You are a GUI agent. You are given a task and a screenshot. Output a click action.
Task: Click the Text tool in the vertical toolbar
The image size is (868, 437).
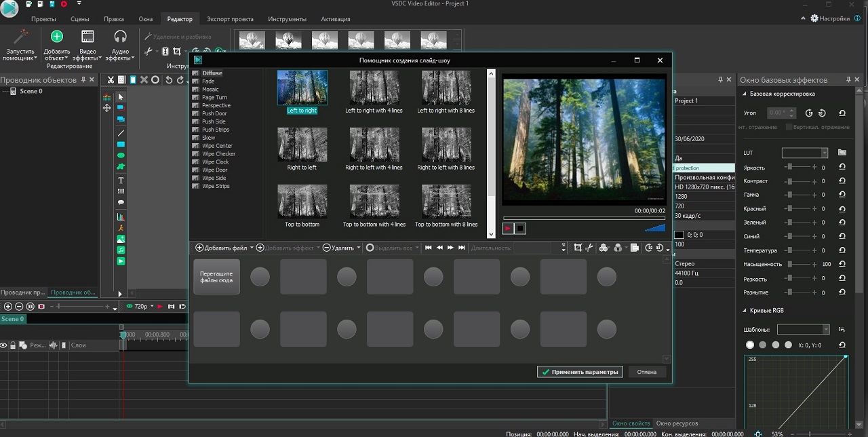pyautogui.click(x=121, y=180)
